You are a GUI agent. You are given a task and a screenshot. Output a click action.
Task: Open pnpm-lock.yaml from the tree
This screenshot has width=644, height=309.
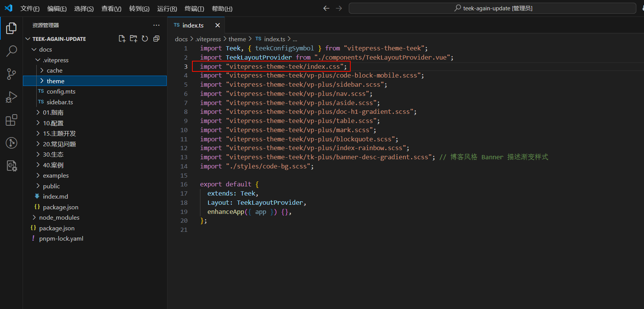click(x=61, y=238)
